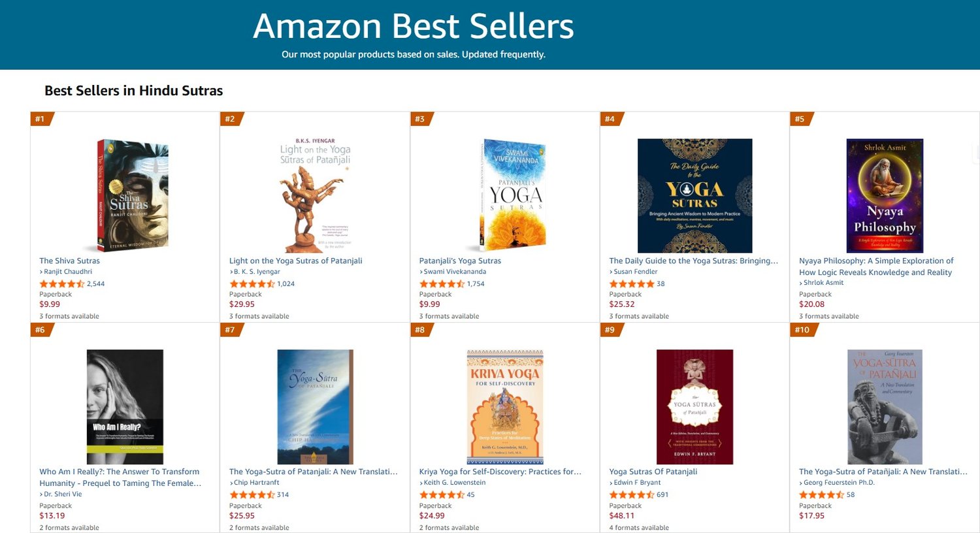Open author link B. K. S. Iyengar
980x533 pixels.
[x=257, y=272]
